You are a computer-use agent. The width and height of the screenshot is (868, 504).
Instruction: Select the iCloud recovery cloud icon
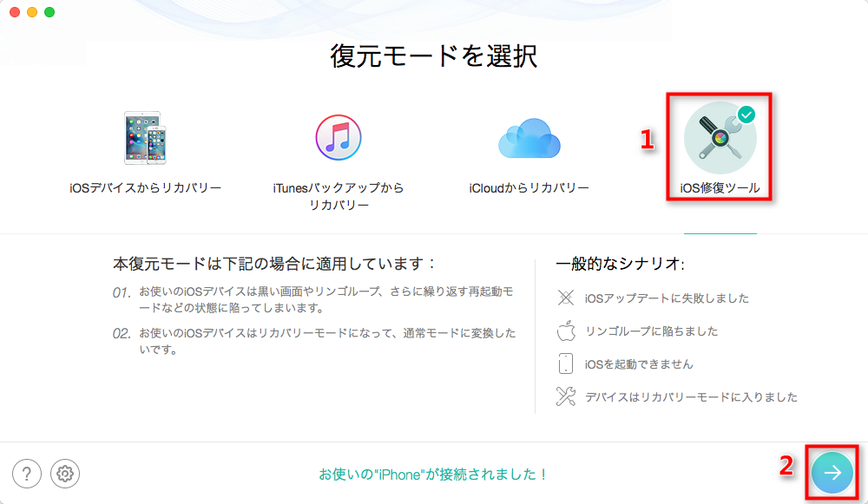pos(529,138)
